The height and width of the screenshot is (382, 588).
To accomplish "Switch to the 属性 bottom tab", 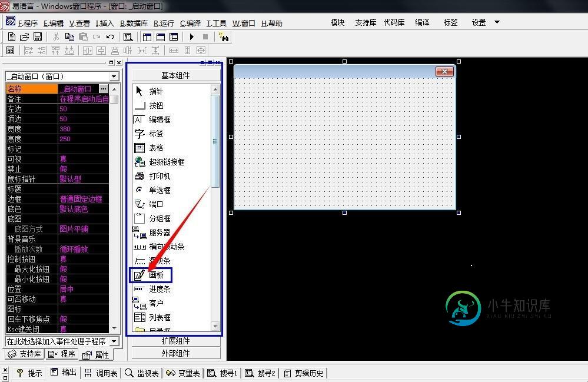I will coord(96,355).
